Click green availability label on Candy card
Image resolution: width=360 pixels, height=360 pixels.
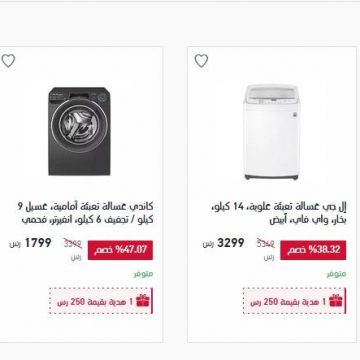[143, 274]
